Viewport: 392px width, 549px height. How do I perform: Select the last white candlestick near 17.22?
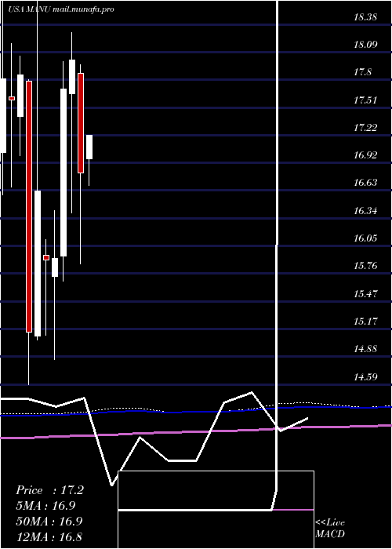(x=89, y=147)
